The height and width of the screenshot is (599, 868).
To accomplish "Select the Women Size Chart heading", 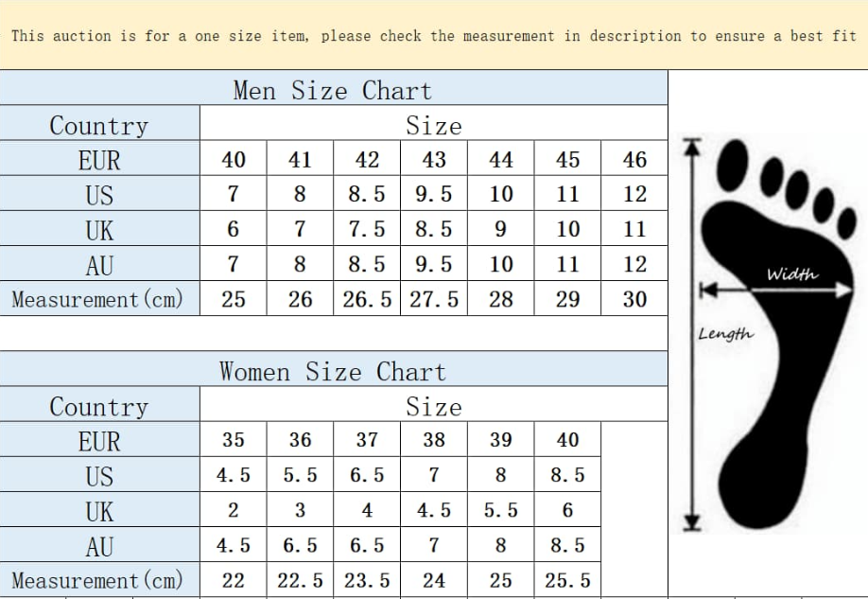I will click(x=333, y=372).
